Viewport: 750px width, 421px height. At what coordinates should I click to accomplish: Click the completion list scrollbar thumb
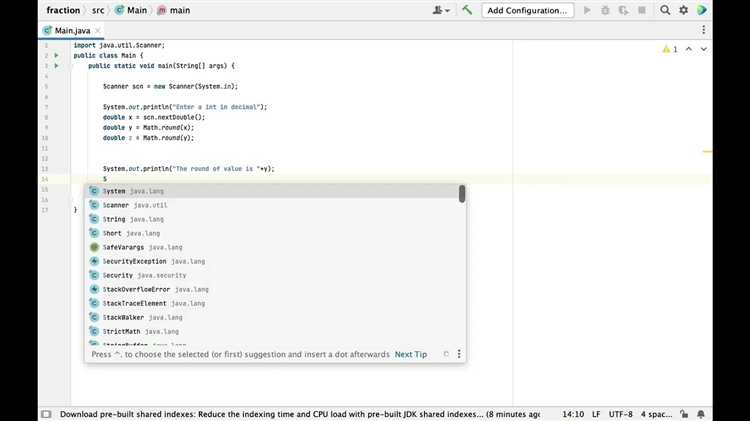pos(462,194)
